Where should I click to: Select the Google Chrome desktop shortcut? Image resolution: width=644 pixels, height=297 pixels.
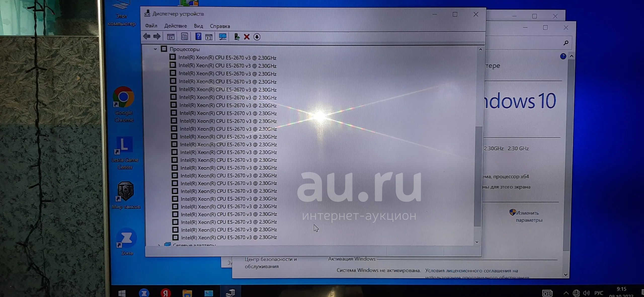pyautogui.click(x=124, y=104)
